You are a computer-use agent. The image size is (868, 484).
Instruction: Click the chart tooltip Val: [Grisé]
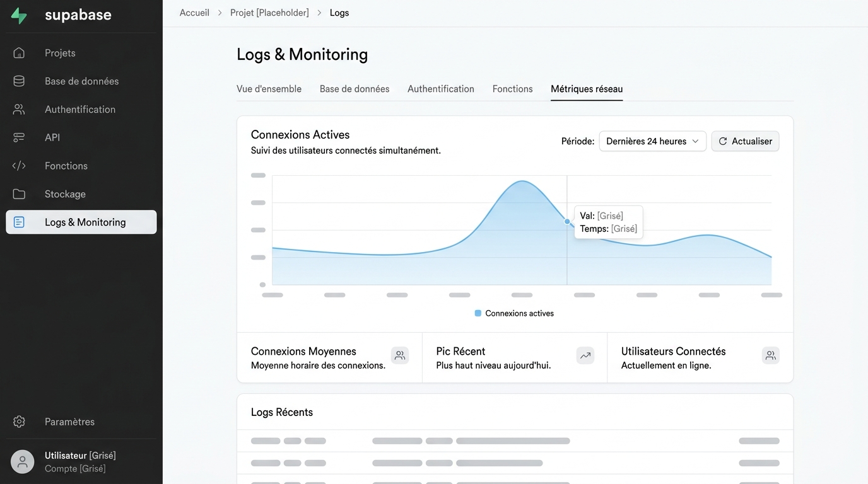[x=601, y=216]
